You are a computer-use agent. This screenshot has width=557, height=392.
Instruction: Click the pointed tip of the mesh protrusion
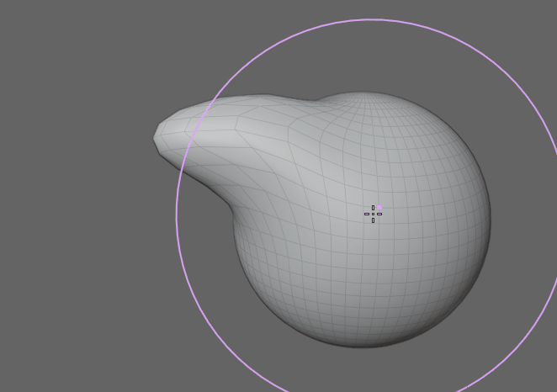tap(157, 136)
